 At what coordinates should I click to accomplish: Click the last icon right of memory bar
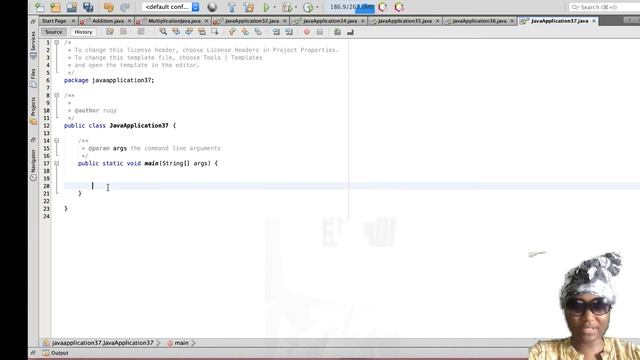(399, 7)
